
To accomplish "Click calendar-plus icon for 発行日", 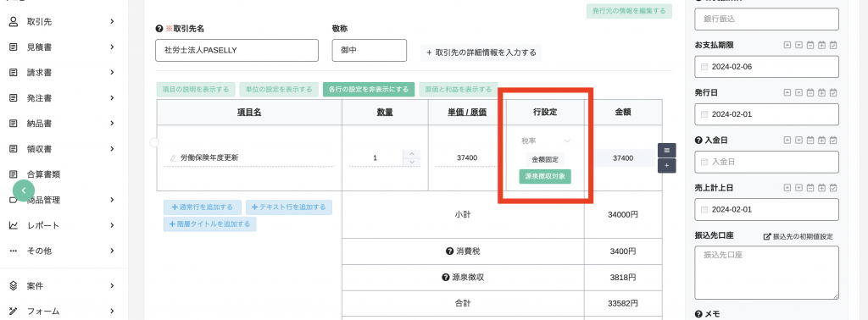I will coord(822,92).
